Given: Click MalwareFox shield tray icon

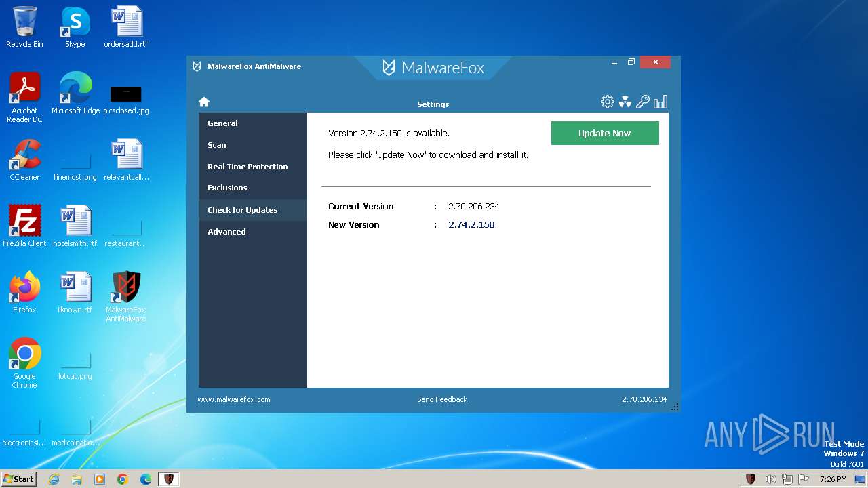Looking at the screenshot, I should tap(751, 479).
